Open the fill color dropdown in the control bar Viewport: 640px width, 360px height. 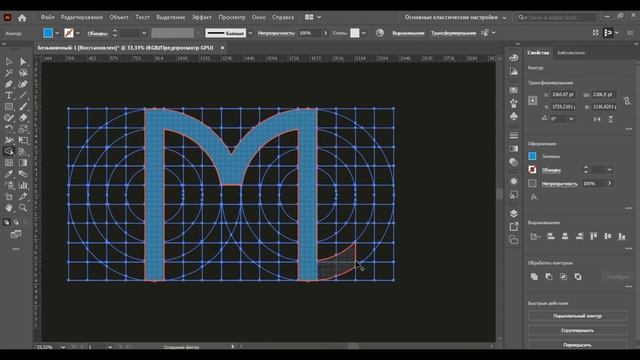coord(57,33)
